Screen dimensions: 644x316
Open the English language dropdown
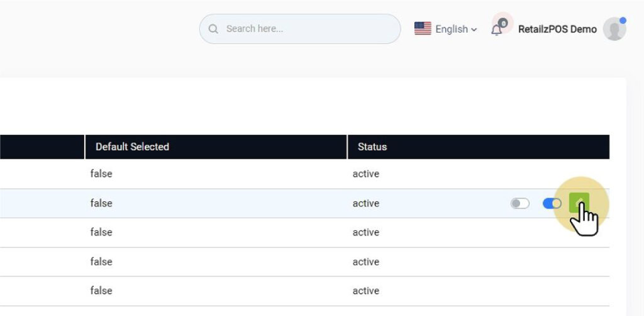click(x=452, y=29)
